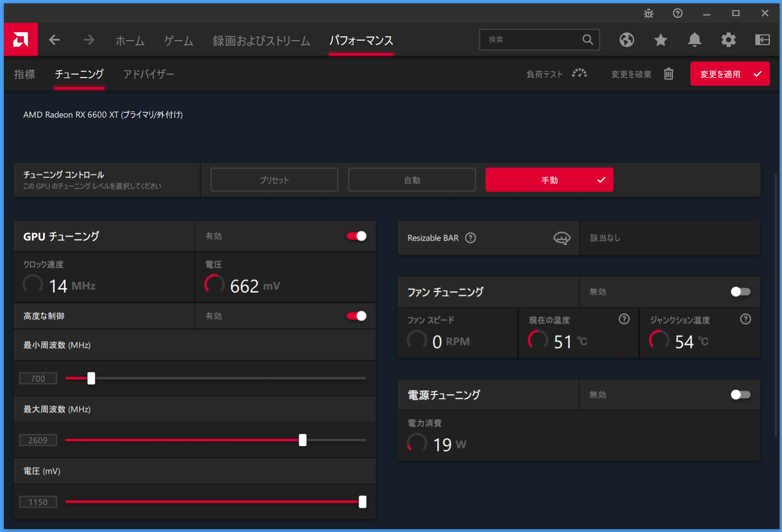Click the 51 °C current temperature reading
The width and height of the screenshot is (782, 532).
coord(571,342)
